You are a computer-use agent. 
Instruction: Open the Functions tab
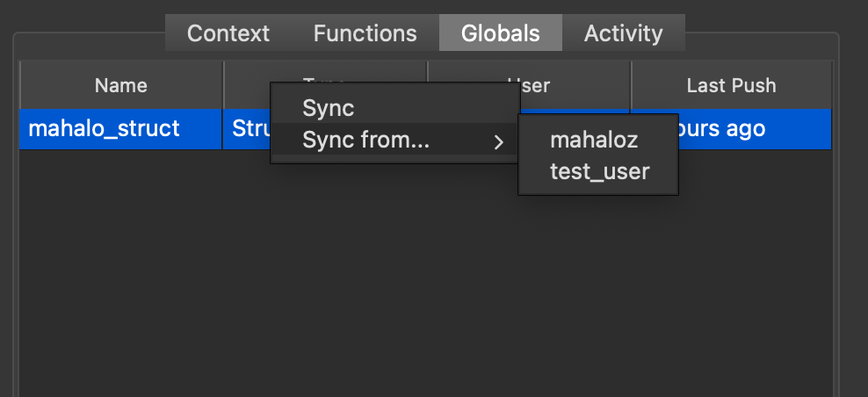pyautogui.click(x=365, y=34)
